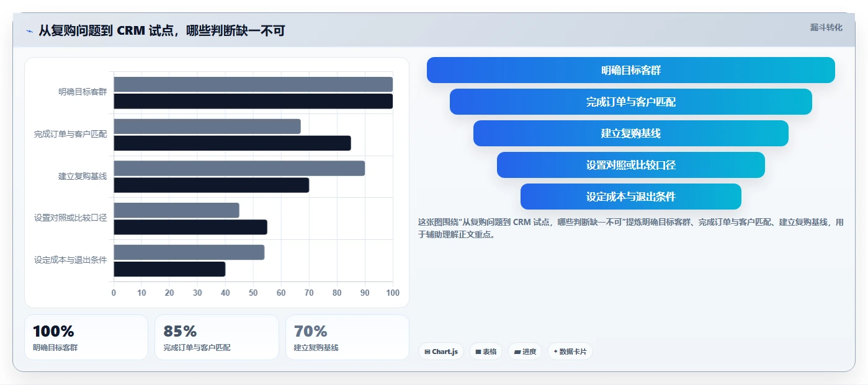
Task: Click the dark bar for 完成订单与客户匹配
Action: 232,143
